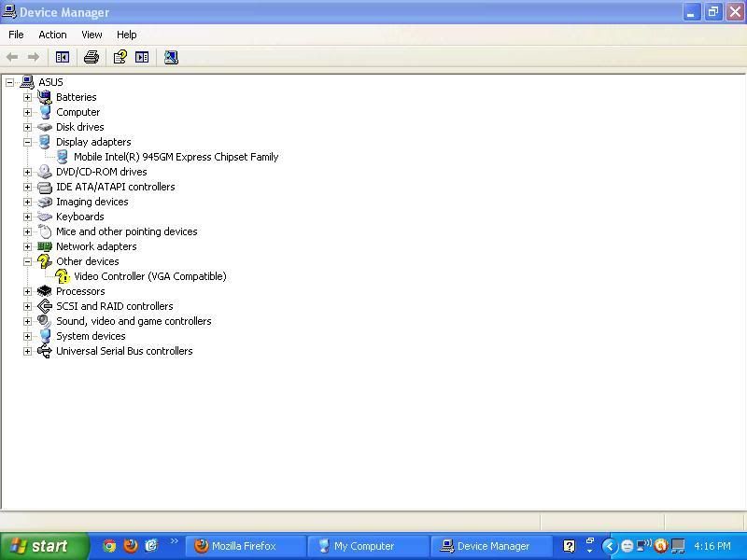Click the Show/Hide Console Tree toolbar icon
Viewport: 747px width, 560px height.
[x=63, y=57]
